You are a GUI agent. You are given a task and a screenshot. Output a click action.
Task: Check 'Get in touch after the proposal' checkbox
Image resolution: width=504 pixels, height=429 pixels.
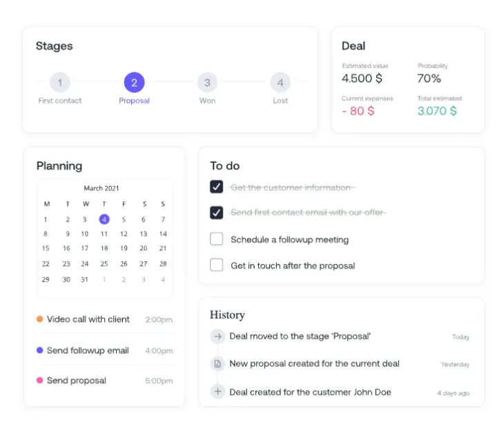216,266
